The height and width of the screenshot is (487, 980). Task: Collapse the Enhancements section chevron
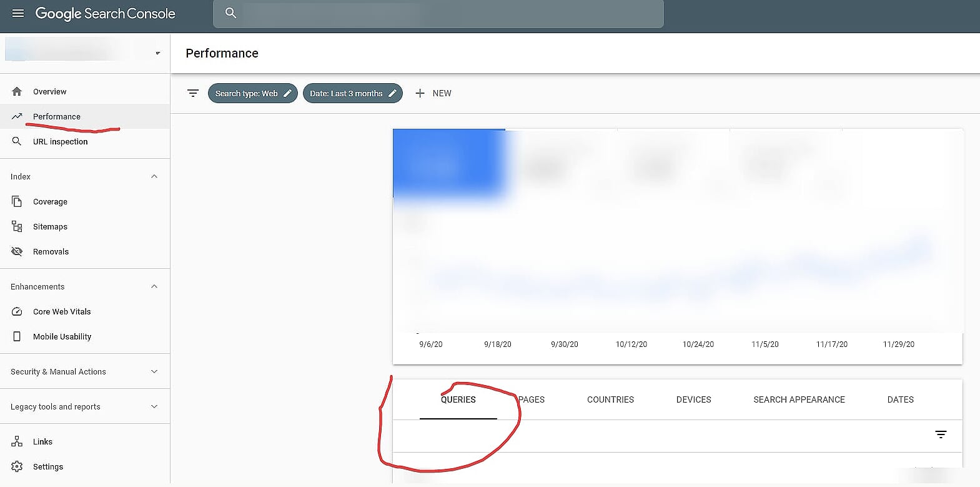tap(154, 286)
